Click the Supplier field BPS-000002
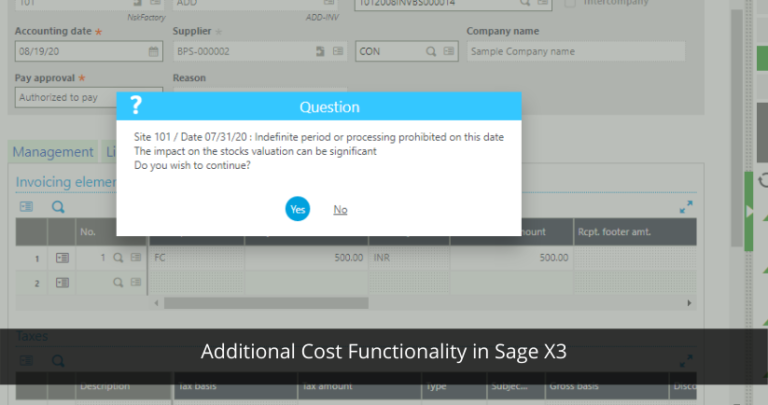This screenshot has width=768, height=405. (x=260, y=51)
